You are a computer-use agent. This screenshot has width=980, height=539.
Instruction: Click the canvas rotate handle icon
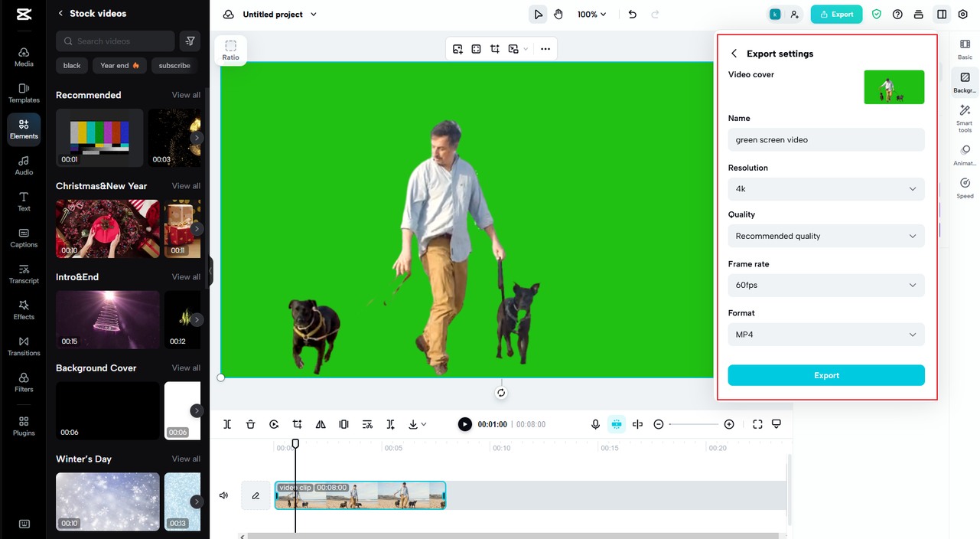click(x=501, y=393)
